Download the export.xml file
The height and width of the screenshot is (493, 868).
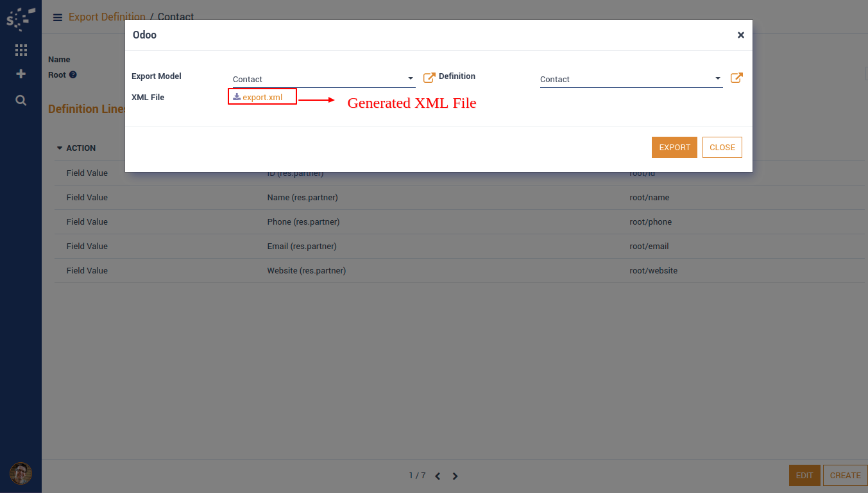262,97
